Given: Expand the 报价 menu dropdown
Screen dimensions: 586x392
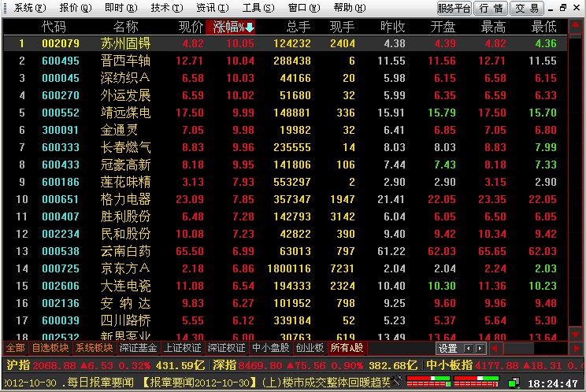Looking at the screenshot, I should pyautogui.click(x=75, y=8).
